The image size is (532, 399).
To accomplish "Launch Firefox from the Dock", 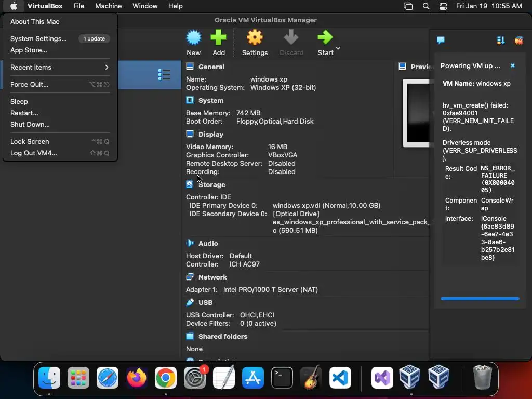I will coord(137,377).
